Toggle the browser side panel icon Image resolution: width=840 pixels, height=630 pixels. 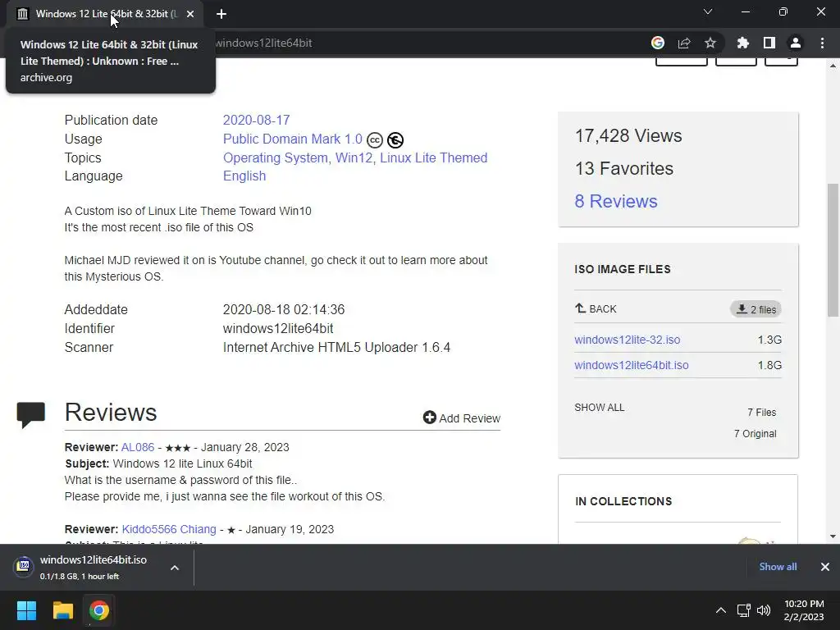[x=769, y=43]
